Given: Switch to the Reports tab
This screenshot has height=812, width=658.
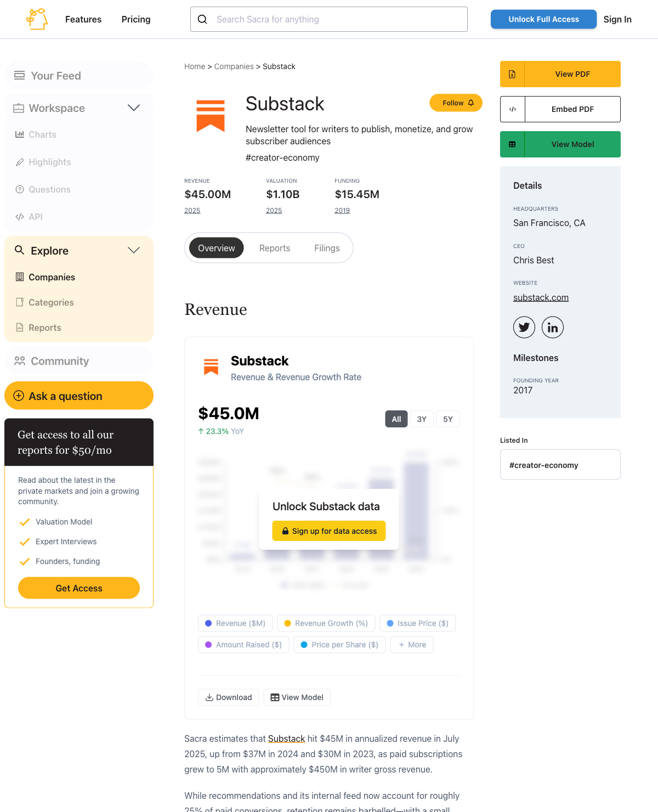Looking at the screenshot, I should [275, 248].
